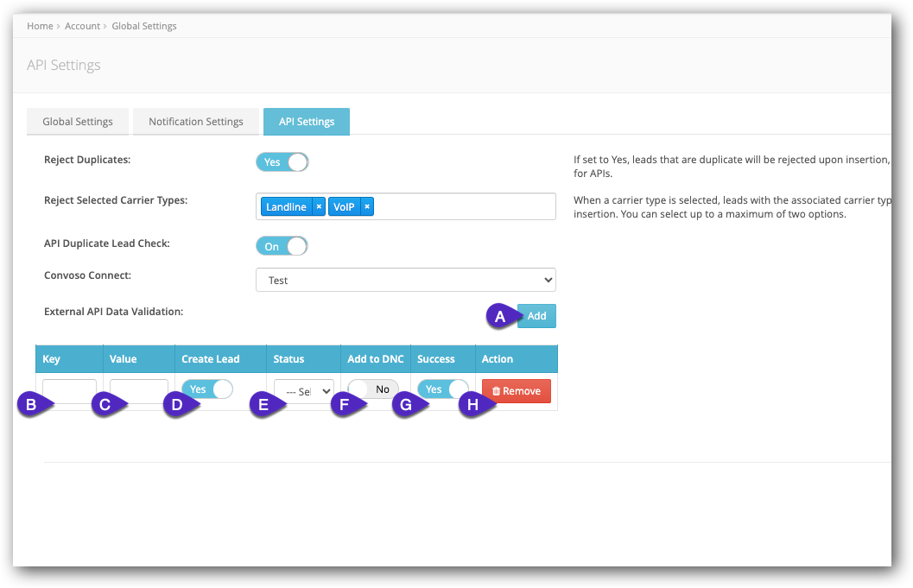Open Account from the breadcrumb trail
Viewport: 913px width, 588px height.
pos(82,25)
